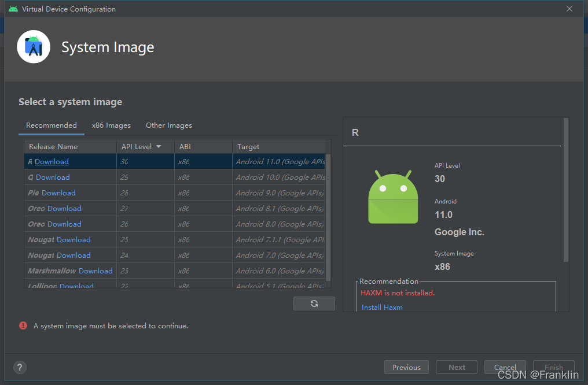Download the Pie system image

[58, 193]
